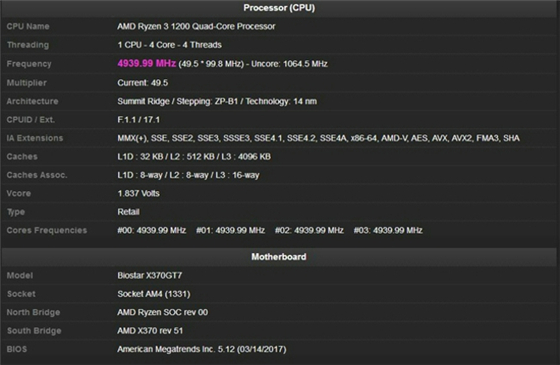Select the BIOS label
This screenshot has width=560, height=365.
(x=17, y=349)
